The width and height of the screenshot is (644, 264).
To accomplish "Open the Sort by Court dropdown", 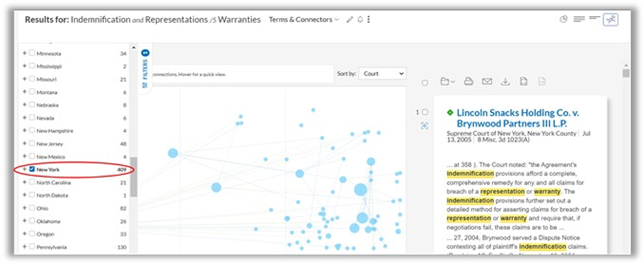I will coord(382,74).
